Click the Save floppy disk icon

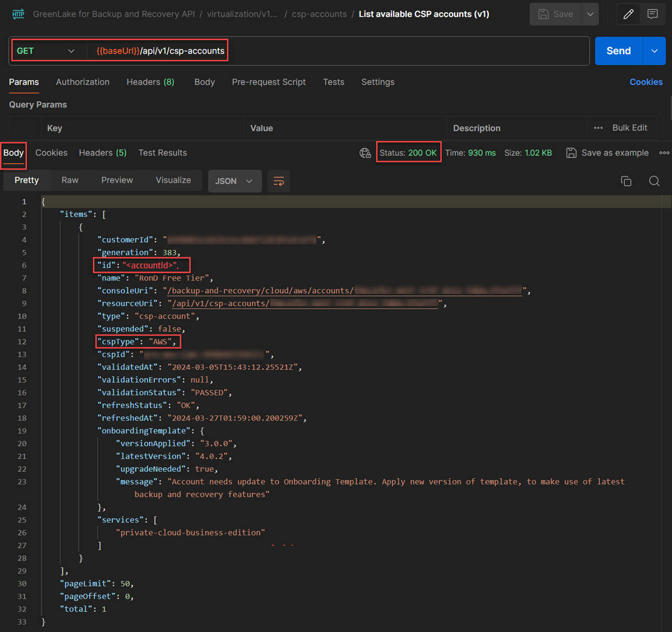pos(544,14)
